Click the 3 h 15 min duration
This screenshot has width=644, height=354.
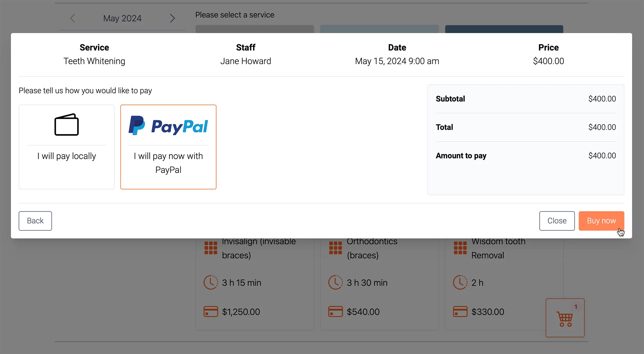pyautogui.click(x=241, y=283)
